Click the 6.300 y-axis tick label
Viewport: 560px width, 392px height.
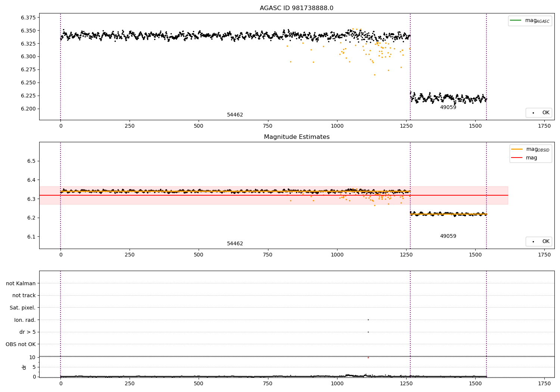(x=28, y=57)
